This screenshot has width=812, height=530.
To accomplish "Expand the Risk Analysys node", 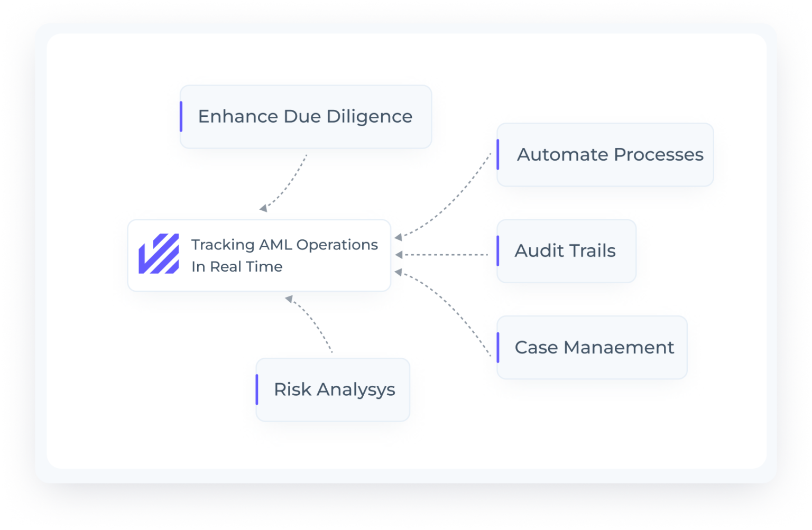I will point(333,389).
